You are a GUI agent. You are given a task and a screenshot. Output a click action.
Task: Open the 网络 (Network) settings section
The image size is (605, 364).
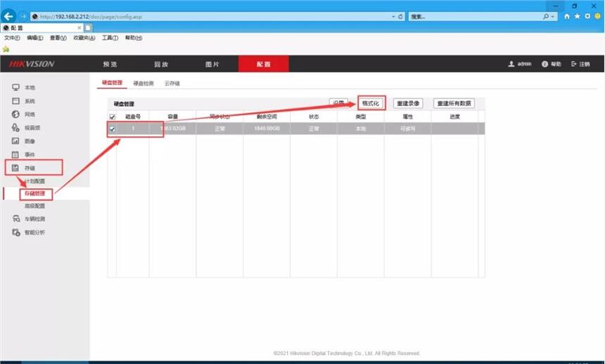tap(29, 114)
